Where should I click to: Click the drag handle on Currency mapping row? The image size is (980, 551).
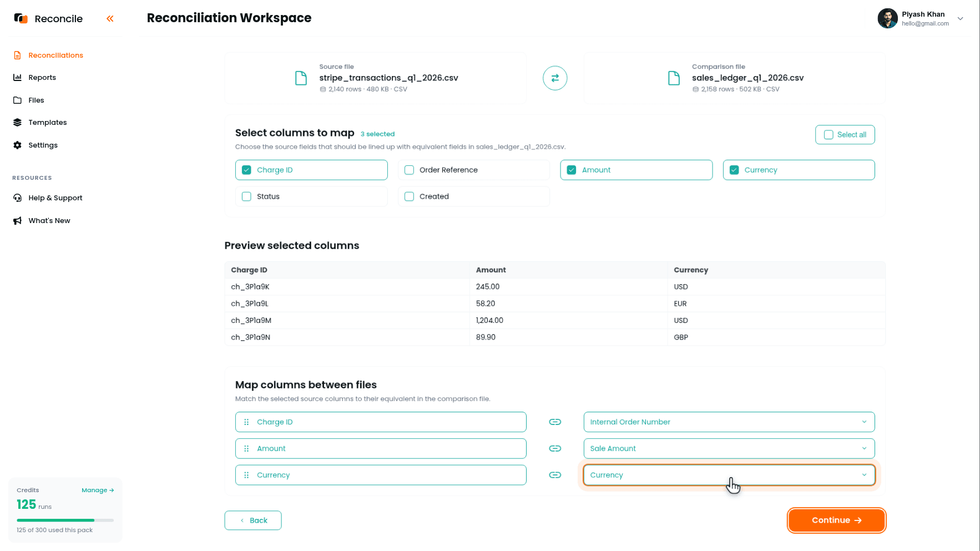click(x=246, y=476)
